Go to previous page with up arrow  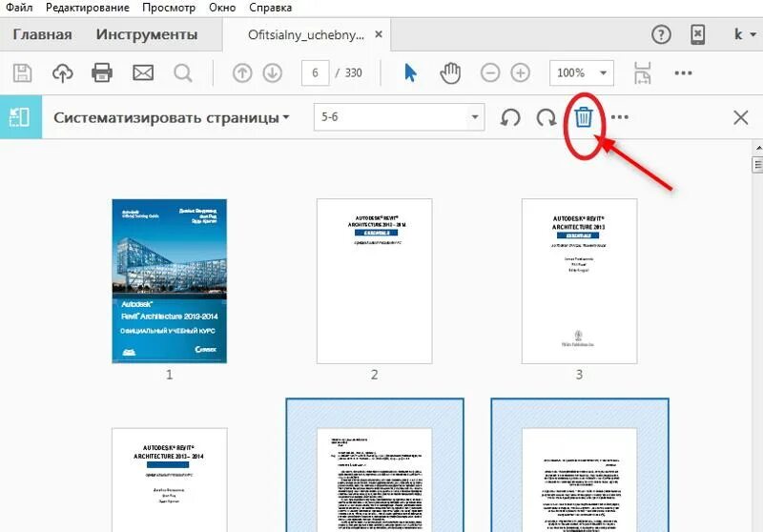[242, 73]
